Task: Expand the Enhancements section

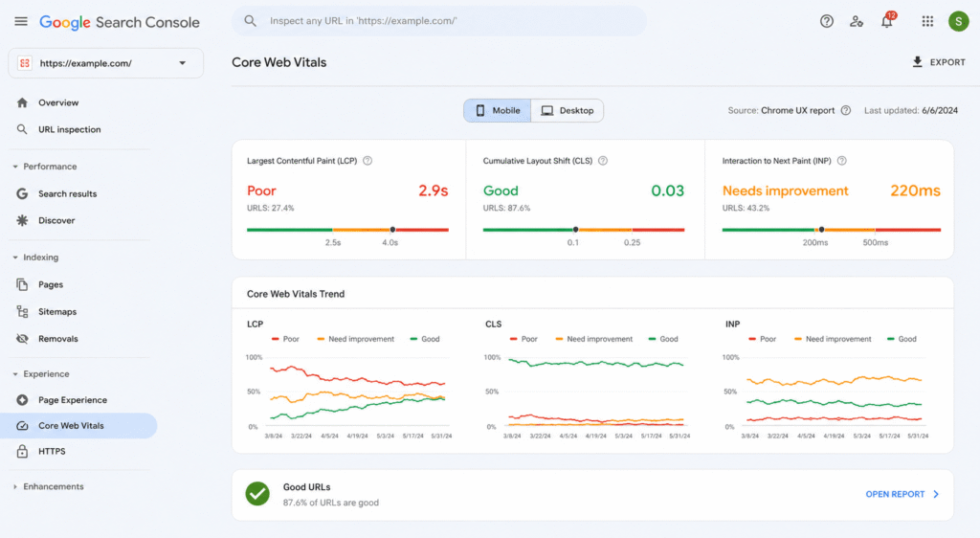Action: pyautogui.click(x=15, y=486)
